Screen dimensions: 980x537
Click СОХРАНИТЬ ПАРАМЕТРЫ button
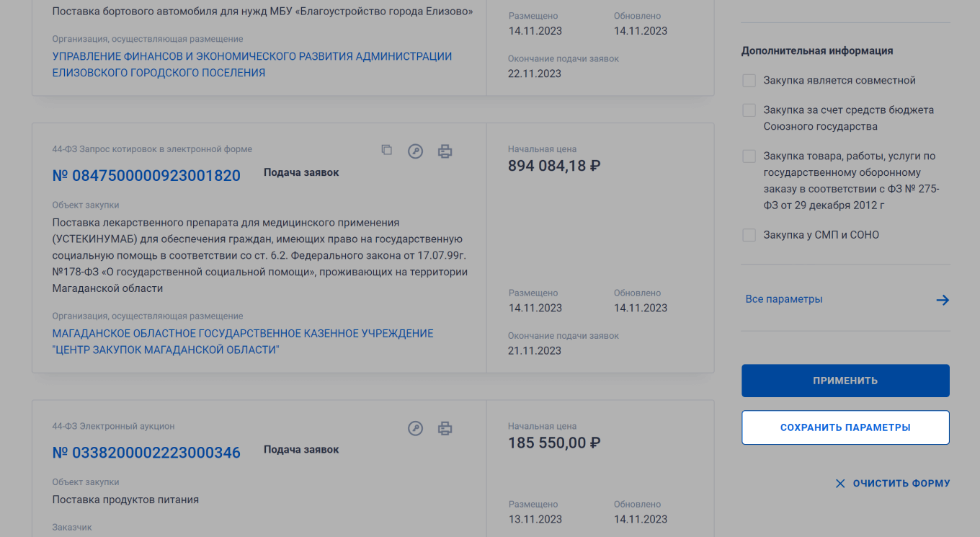coord(845,427)
